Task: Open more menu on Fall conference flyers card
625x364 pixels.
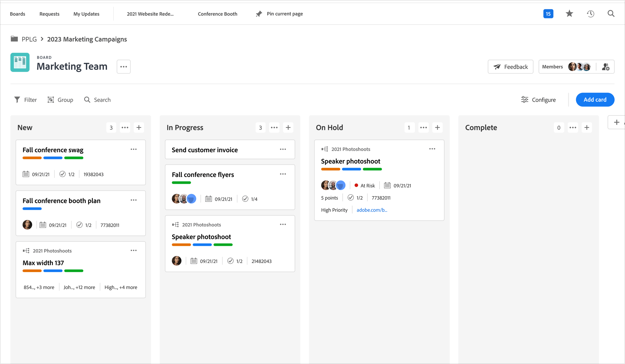Action: point(283,174)
